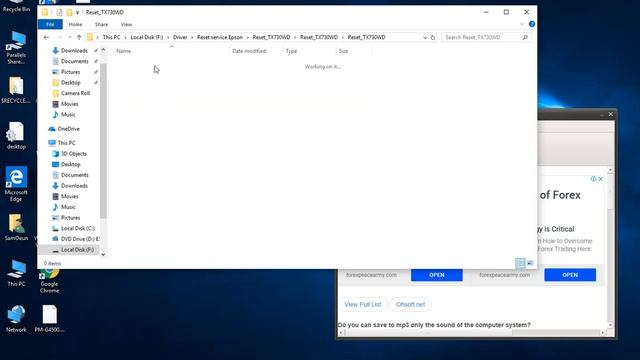Screen dimensions: 640x360
Task: Select the This PC desktop icon
Action: (16, 273)
